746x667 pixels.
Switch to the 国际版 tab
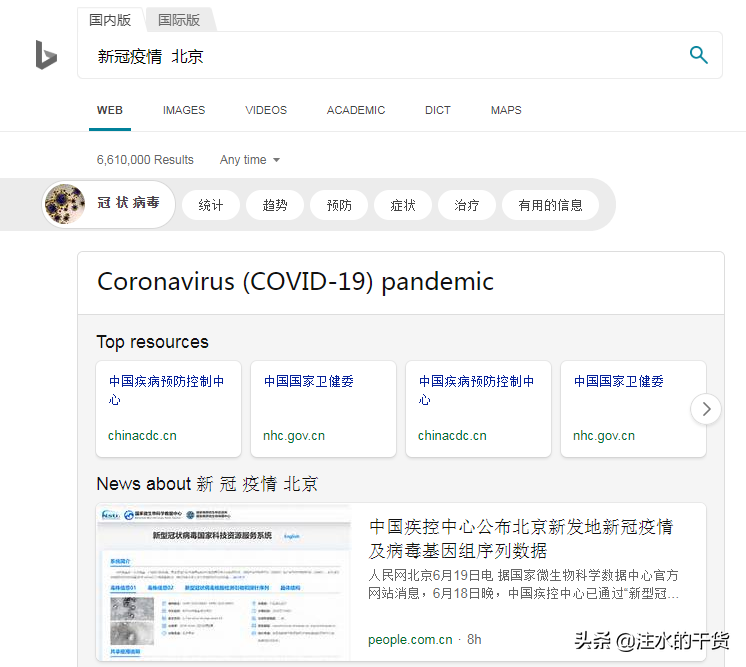tap(179, 20)
